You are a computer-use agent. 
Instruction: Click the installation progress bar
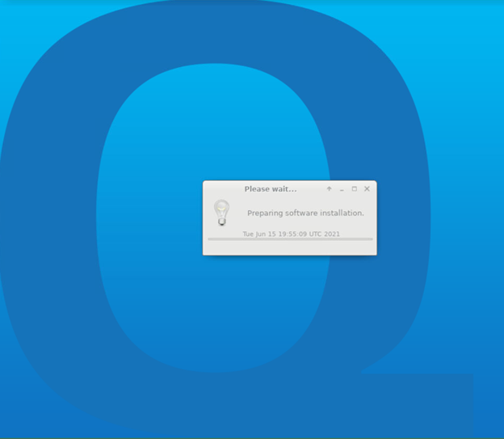pos(290,239)
